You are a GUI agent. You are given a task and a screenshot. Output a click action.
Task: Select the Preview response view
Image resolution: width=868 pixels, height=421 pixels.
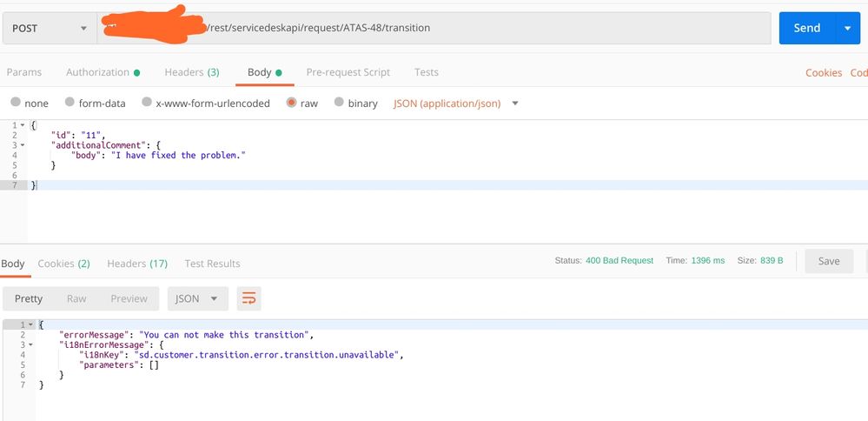point(129,298)
